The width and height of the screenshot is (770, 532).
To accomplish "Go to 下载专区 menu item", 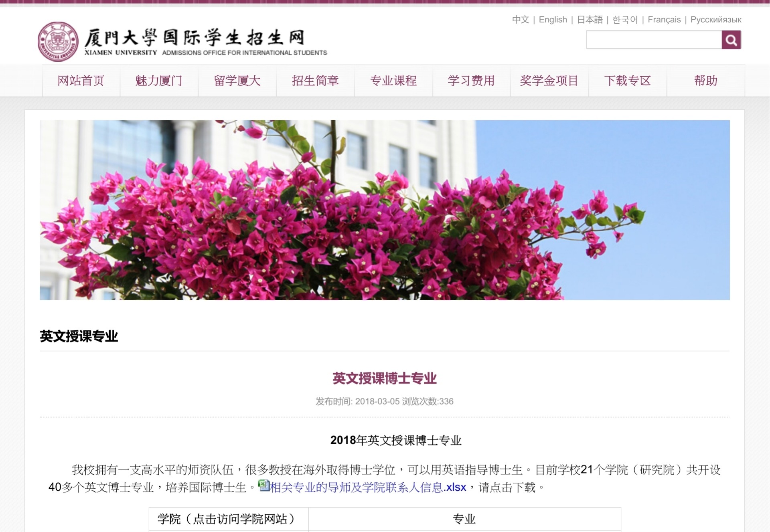I will coord(627,81).
